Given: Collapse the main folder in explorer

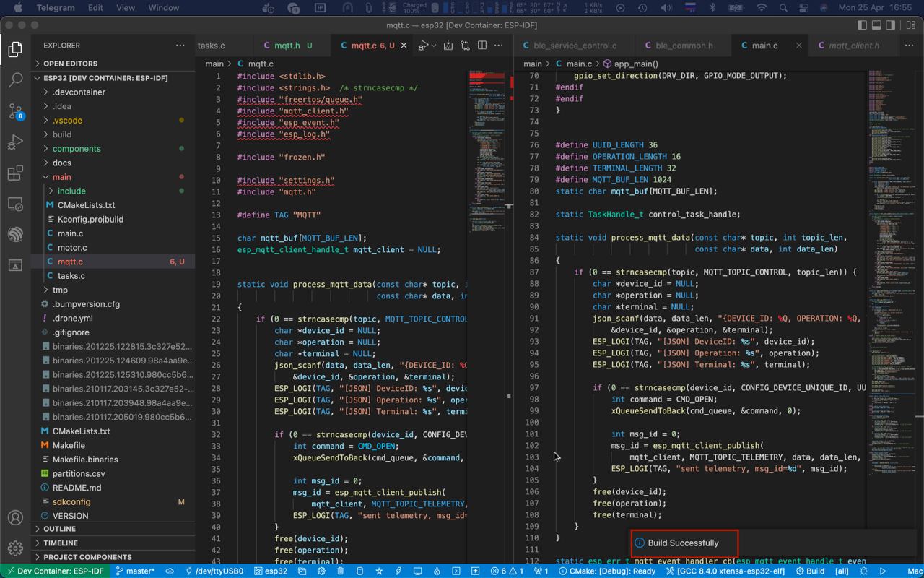Looking at the screenshot, I should pyautogui.click(x=61, y=177).
